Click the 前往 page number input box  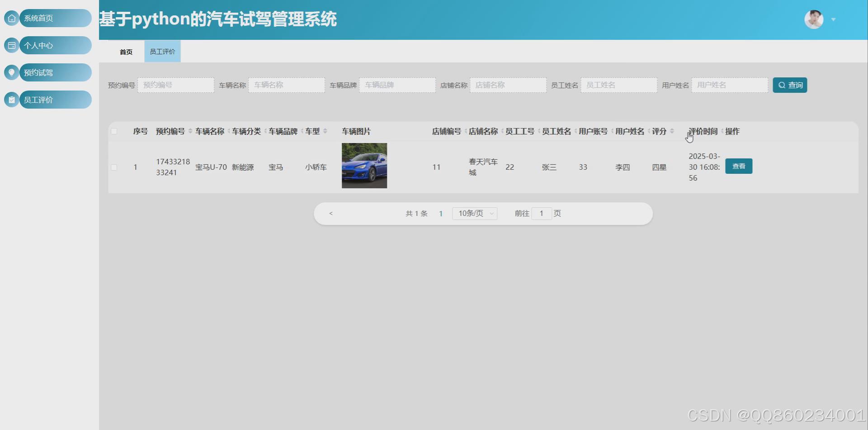coord(541,213)
